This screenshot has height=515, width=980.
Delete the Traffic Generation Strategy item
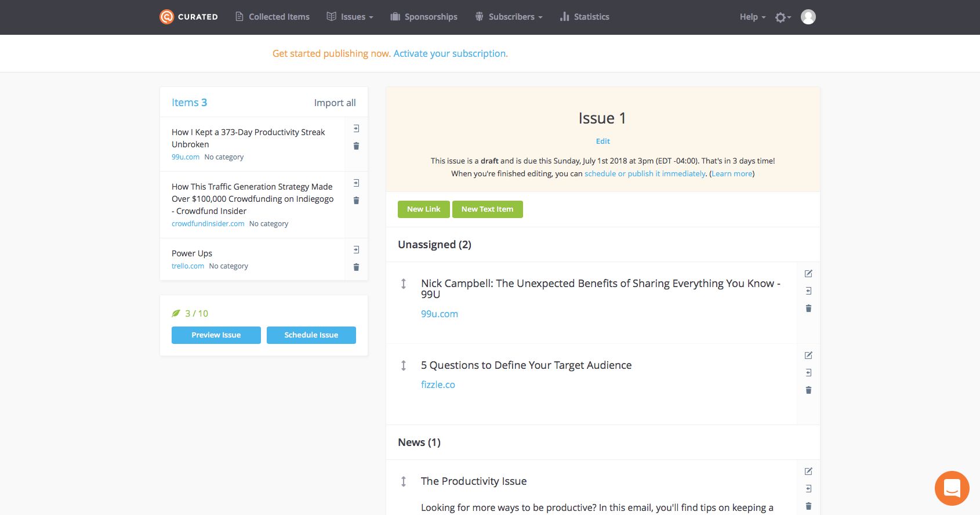coord(356,201)
